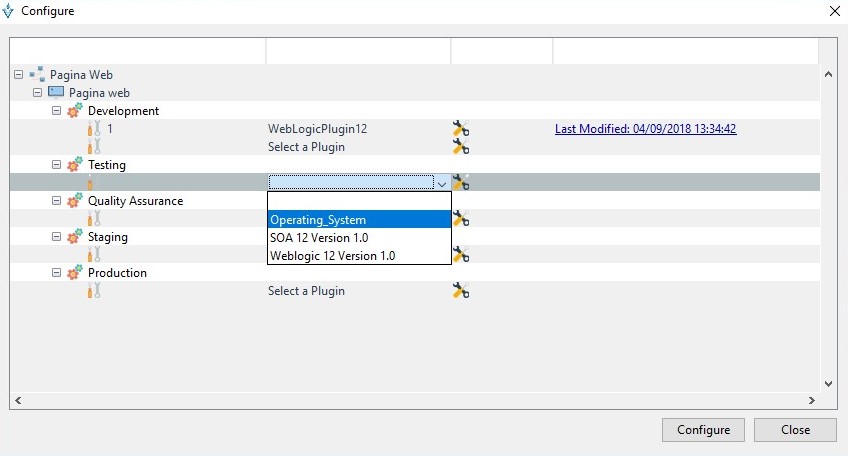The height and width of the screenshot is (456, 848).
Task: Click the tools icon in the Production plugin row
Action: pyautogui.click(x=460, y=291)
